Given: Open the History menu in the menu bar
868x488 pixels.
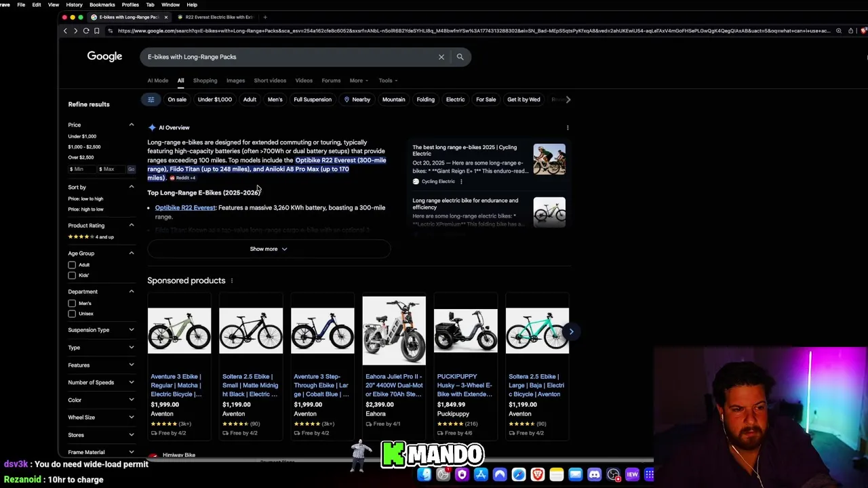Looking at the screenshot, I should (x=74, y=5).
